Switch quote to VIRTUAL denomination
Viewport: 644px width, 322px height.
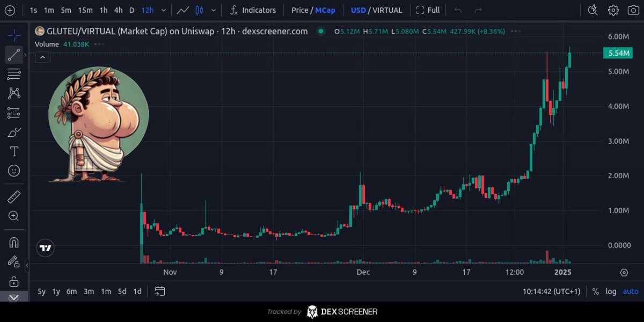[x=387, y=10]
